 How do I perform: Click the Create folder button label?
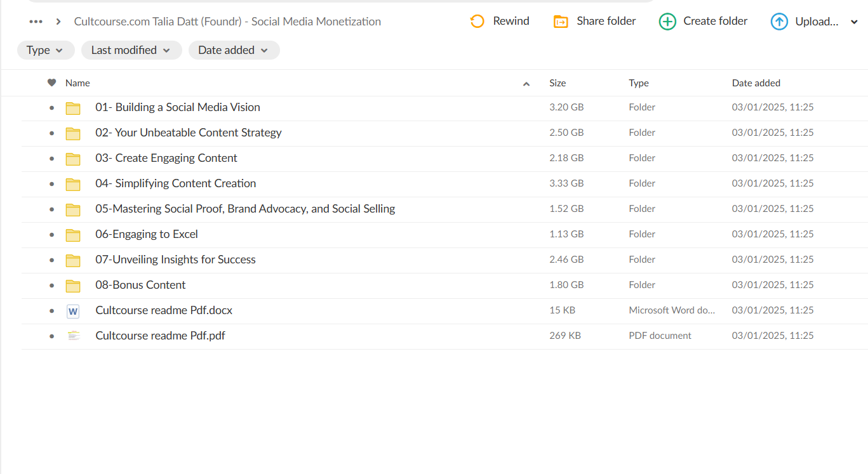point(716,21)
